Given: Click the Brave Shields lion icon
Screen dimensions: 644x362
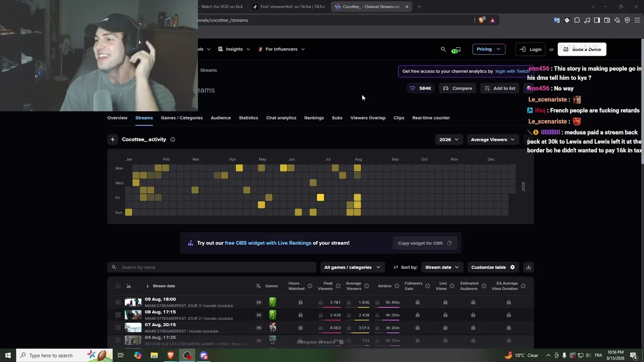Looking at the screenshot, I should [481, 20].
